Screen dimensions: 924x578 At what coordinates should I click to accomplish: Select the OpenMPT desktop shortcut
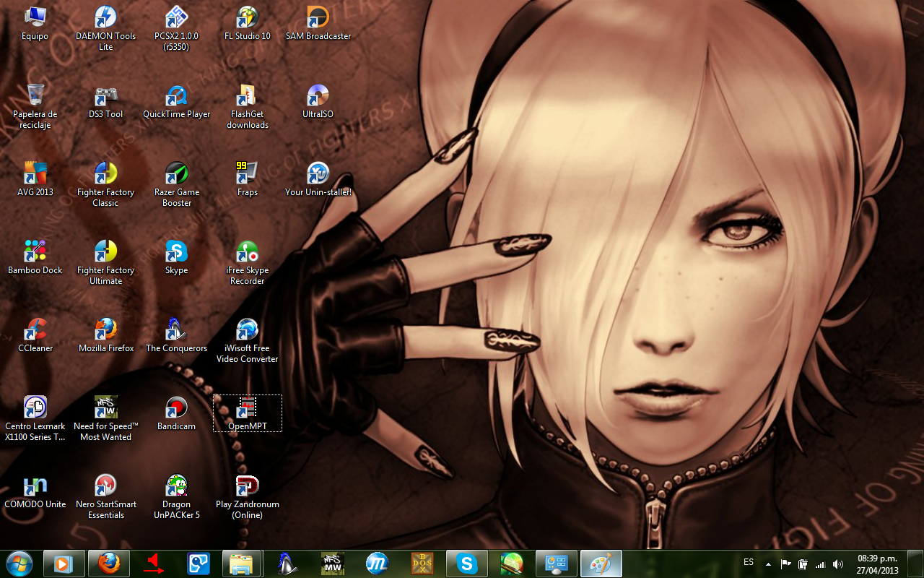tap(248, 413)
